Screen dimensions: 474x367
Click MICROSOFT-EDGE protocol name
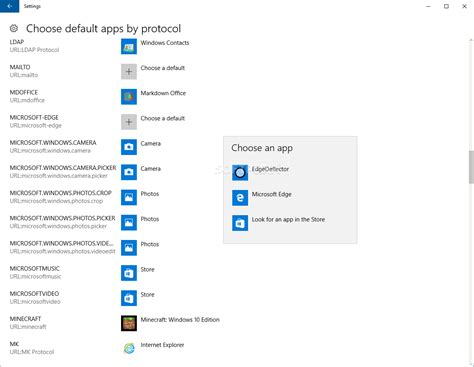(x=34, y=117)
